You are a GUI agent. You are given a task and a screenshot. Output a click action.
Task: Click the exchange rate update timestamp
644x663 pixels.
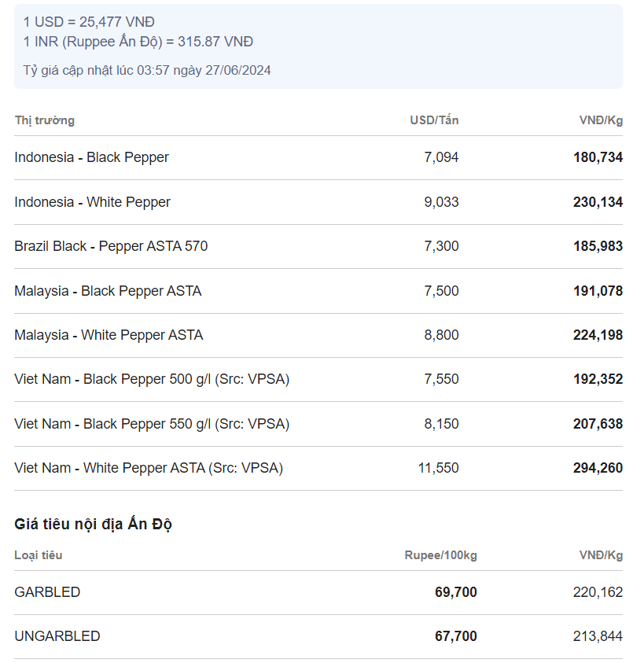[x=147, y=70]
